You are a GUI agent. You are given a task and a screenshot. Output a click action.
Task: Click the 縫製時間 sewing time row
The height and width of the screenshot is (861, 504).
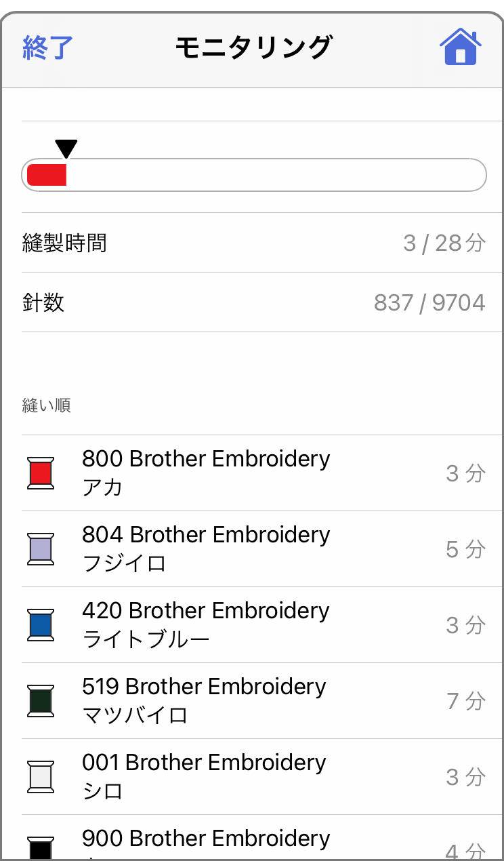click(x=253, y=243)
